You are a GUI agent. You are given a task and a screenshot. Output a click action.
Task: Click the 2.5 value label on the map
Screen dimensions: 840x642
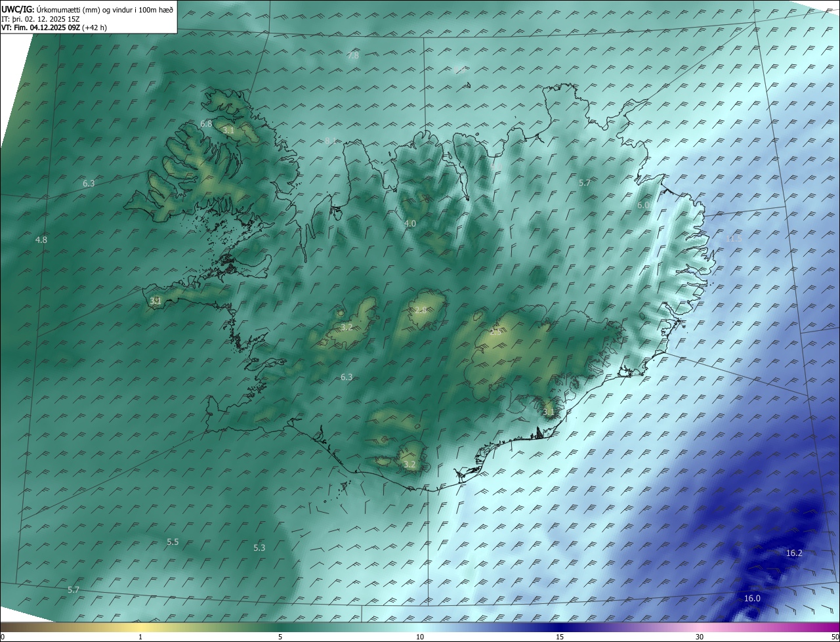click(496, 331)
